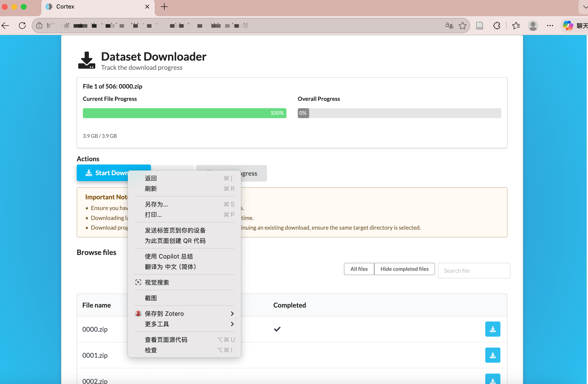
Task: Click the Search file input field
Action: (x=474, y=271)
